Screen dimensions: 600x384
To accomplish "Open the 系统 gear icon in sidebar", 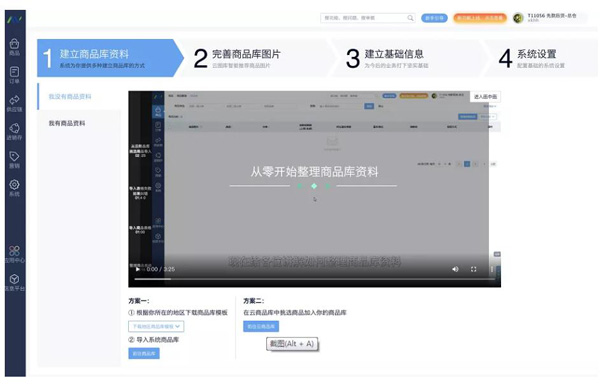I will click(x=15, y=188).
